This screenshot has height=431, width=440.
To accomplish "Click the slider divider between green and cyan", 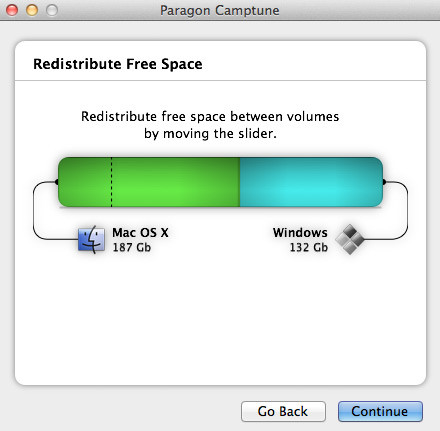I will 240,182.
